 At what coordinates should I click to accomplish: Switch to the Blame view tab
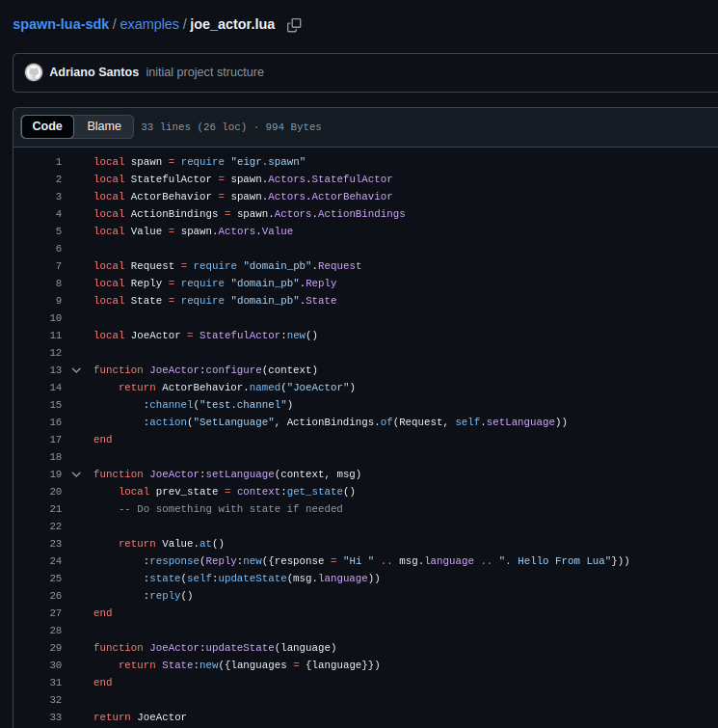(x=104, y=126)
